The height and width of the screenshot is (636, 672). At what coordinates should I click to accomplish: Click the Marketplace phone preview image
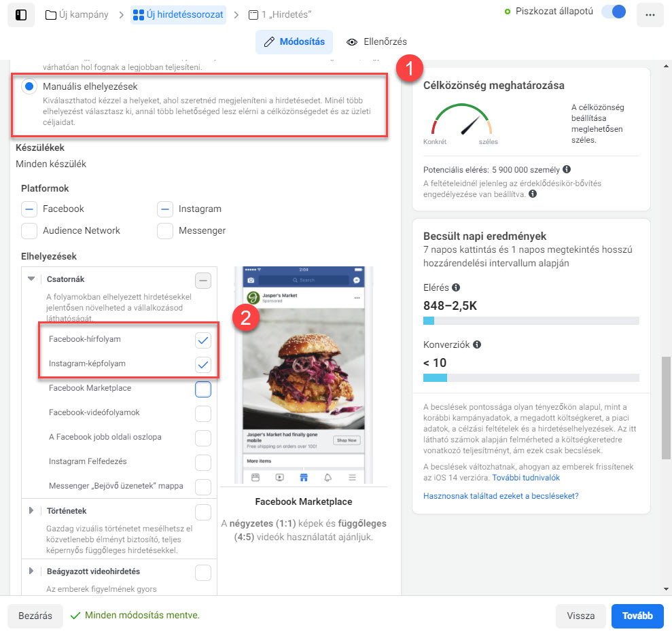304,375
